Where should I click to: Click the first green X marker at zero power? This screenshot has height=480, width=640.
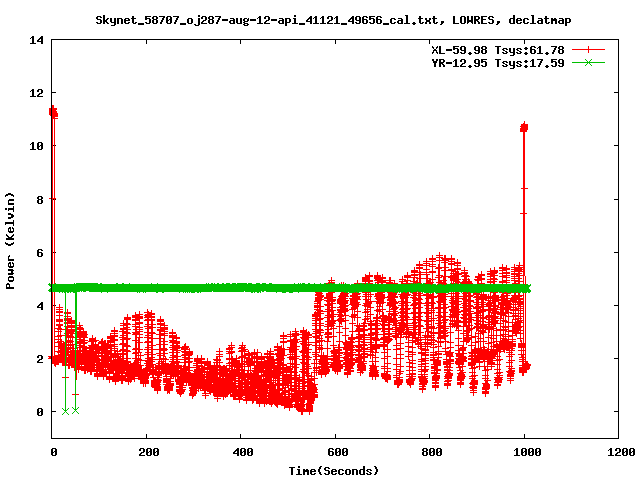click(x=65, y=411)
